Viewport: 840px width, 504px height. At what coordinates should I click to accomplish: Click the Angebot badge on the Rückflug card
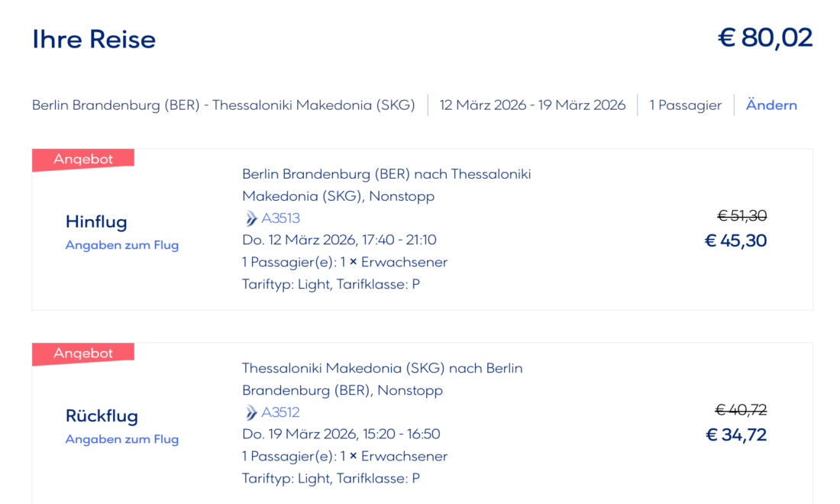pos(83,354)
